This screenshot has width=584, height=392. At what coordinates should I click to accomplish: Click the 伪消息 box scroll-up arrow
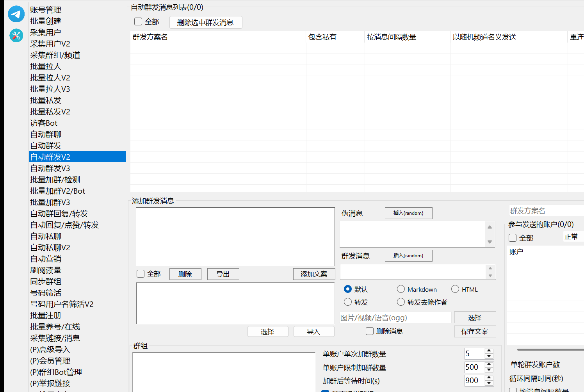coord(490,227)
